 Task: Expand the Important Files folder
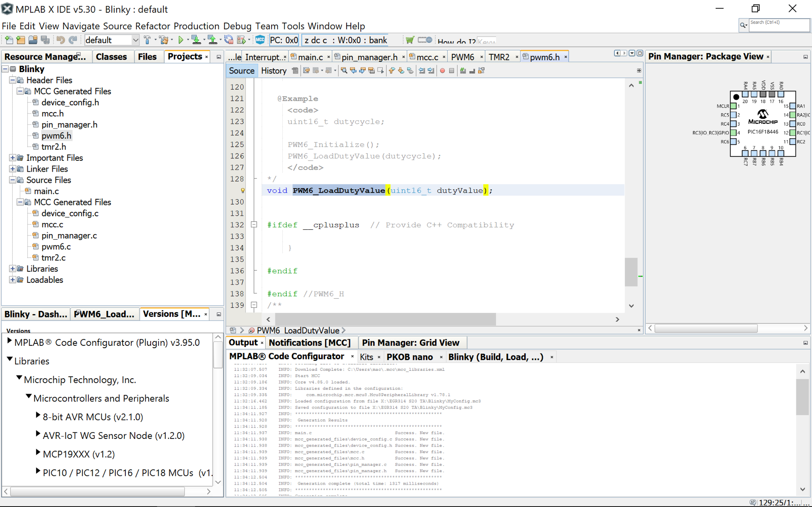(12, 158)
